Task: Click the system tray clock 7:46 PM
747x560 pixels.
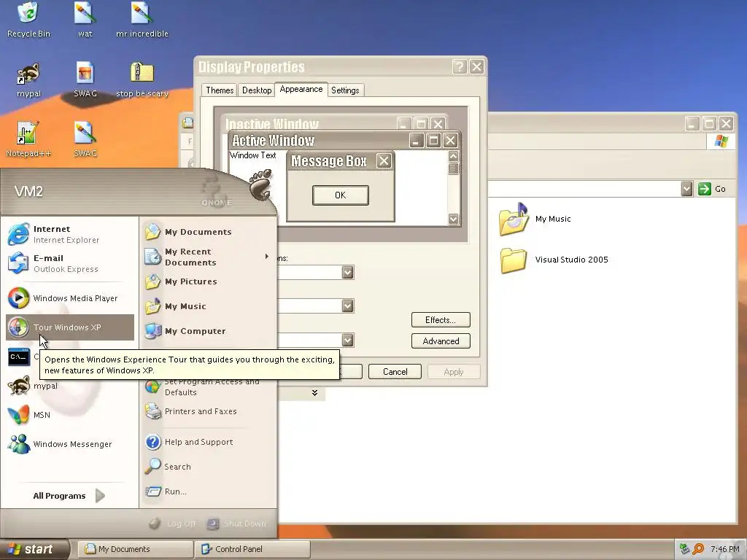Action: [724, 549]
